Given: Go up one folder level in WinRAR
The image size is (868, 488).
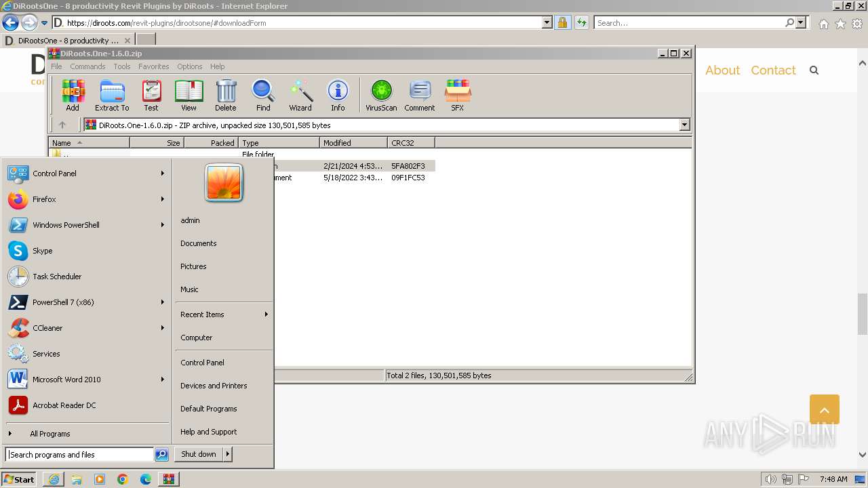Looking at the screenshot, I should coord(62,125).
